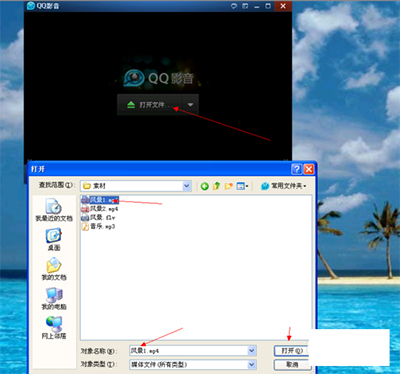Click the 打开文件 button in QQ影音
400x374 pixels.
pos(149,105)
